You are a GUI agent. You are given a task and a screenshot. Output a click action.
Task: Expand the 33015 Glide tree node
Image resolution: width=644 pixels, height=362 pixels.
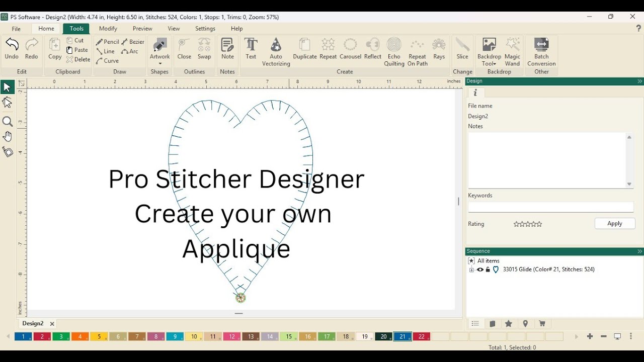point(471,270)
